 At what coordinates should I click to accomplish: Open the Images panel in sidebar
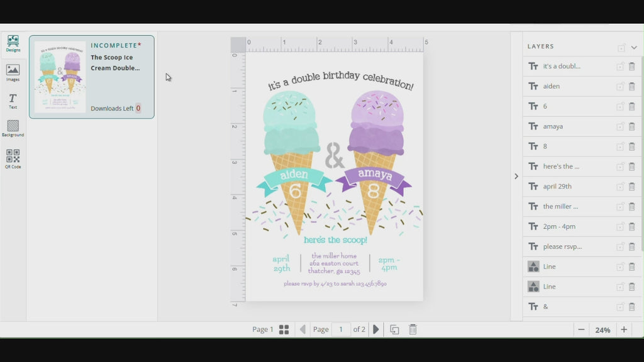[13, 73]
